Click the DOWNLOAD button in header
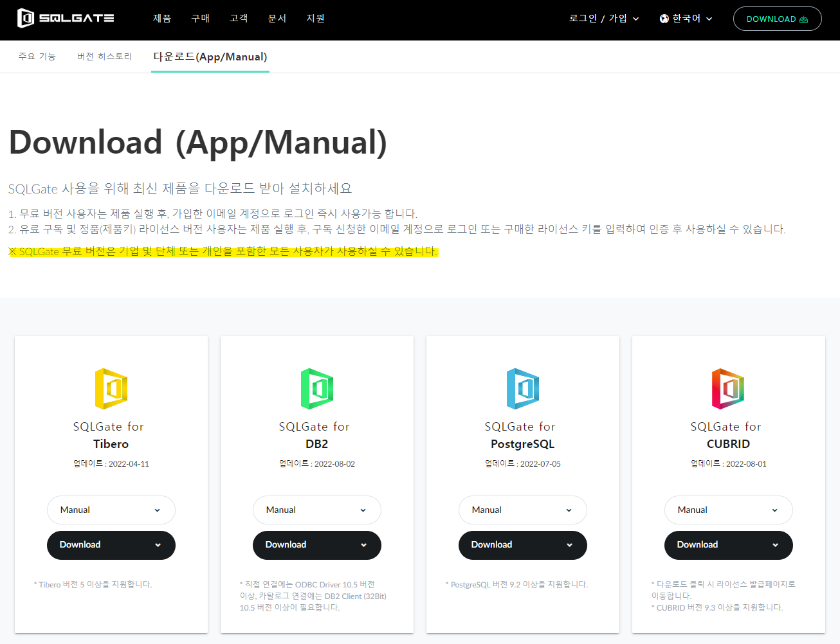The image size is (840, 644). 778,19
